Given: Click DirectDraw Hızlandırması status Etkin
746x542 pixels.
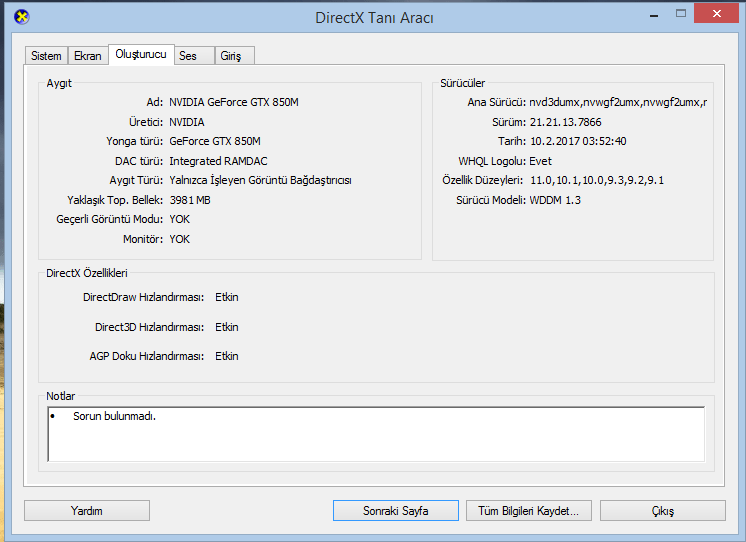Looking at the screenshot, I should pos(226,297).
